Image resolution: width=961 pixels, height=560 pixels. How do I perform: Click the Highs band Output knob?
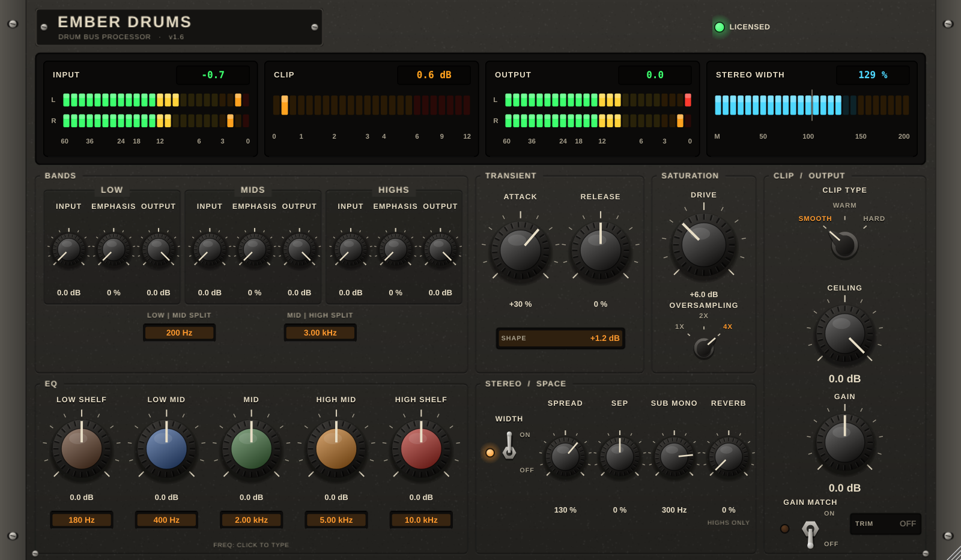click(x=440, y=250)
